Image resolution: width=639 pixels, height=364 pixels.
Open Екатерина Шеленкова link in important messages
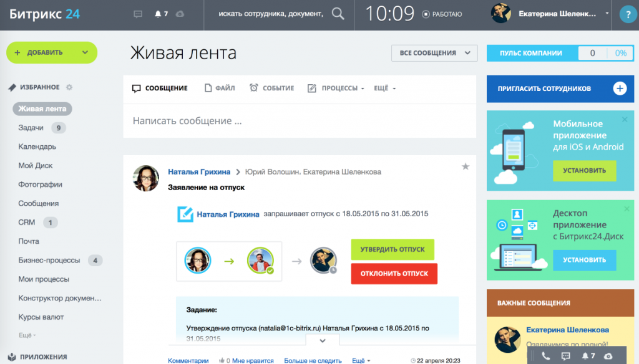(567, 330)
